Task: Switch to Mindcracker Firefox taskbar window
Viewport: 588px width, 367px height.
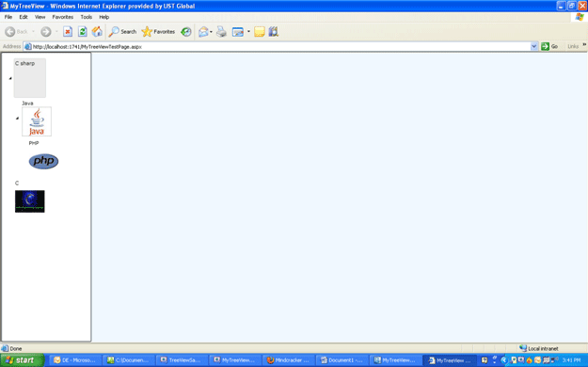Action: coord(289,360)
